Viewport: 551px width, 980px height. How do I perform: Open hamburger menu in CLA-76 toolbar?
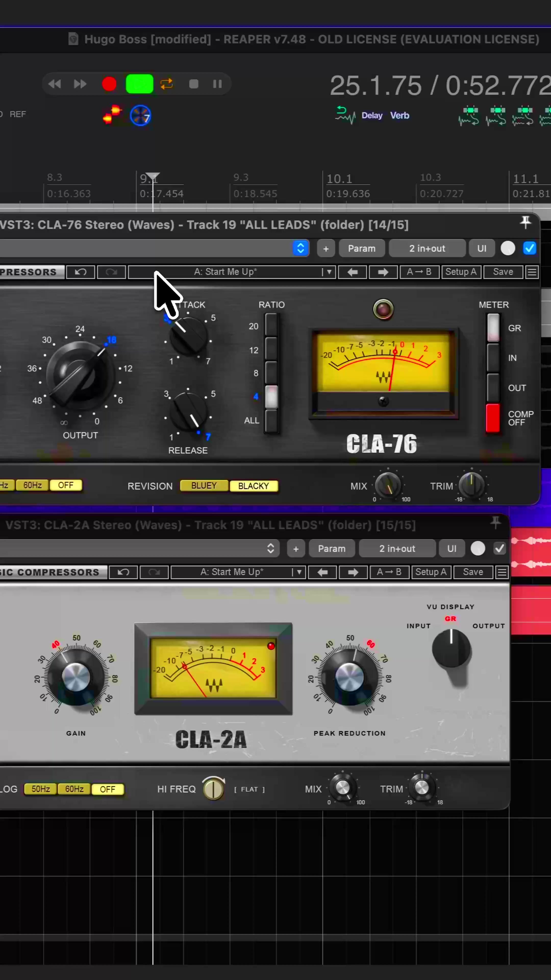coord(532,272)
